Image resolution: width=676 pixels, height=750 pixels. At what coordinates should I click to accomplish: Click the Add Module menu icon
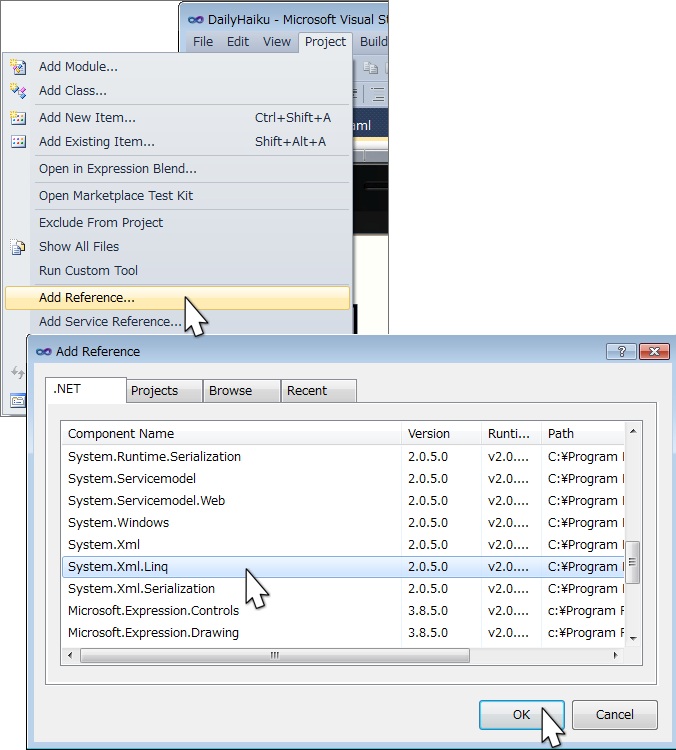[x=18, y=67]
